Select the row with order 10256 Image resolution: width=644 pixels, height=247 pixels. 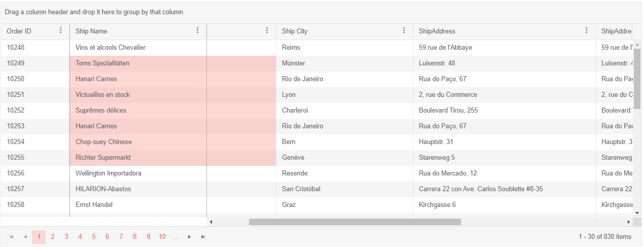[317, 173]
